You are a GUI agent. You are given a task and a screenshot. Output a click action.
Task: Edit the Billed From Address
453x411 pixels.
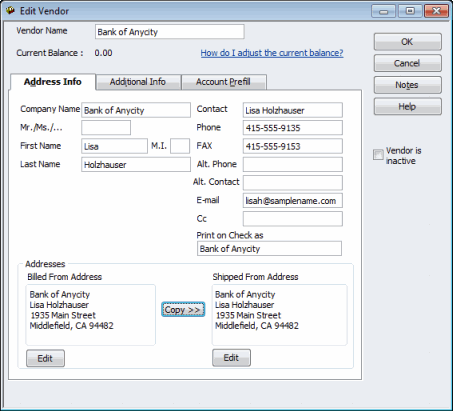click(x=45, y=358)
